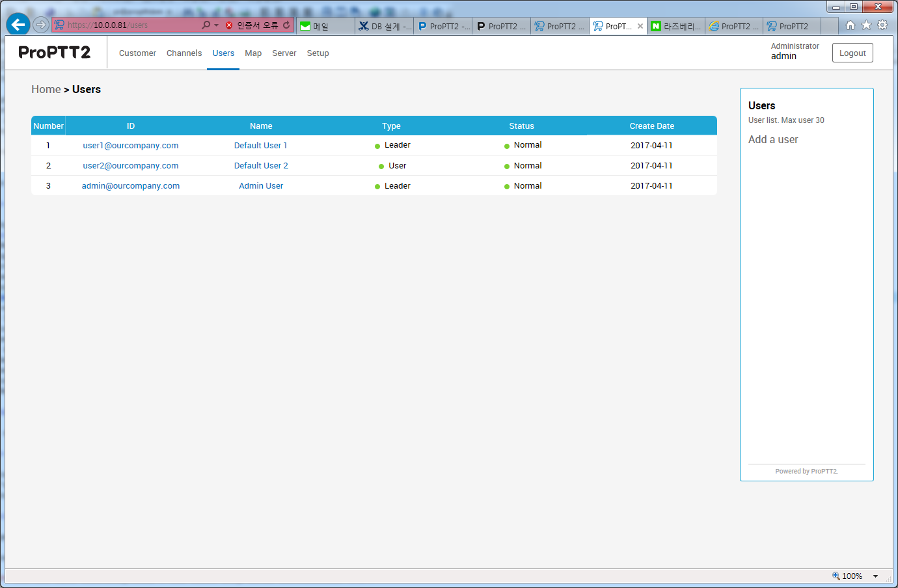
Task: Click the browser Forward arrow button
Action: click(x=41, y=25)
